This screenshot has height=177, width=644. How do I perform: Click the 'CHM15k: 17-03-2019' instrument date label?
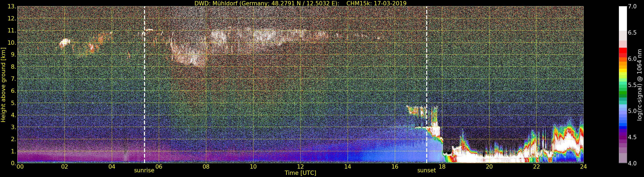tap(376, 3)
